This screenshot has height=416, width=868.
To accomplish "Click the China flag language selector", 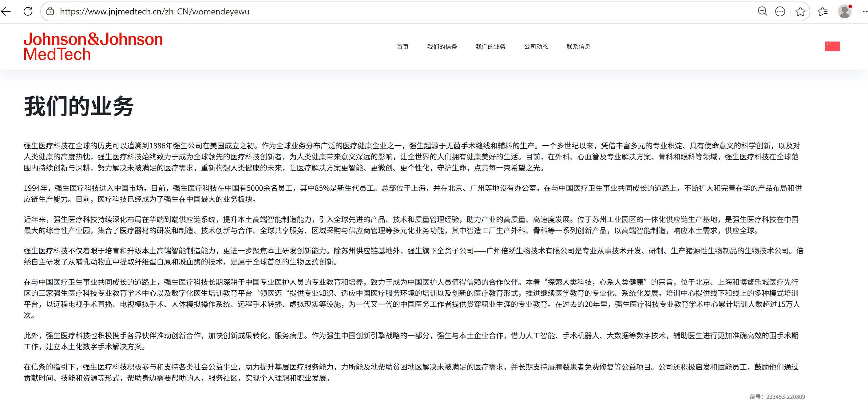I will 832,46.
